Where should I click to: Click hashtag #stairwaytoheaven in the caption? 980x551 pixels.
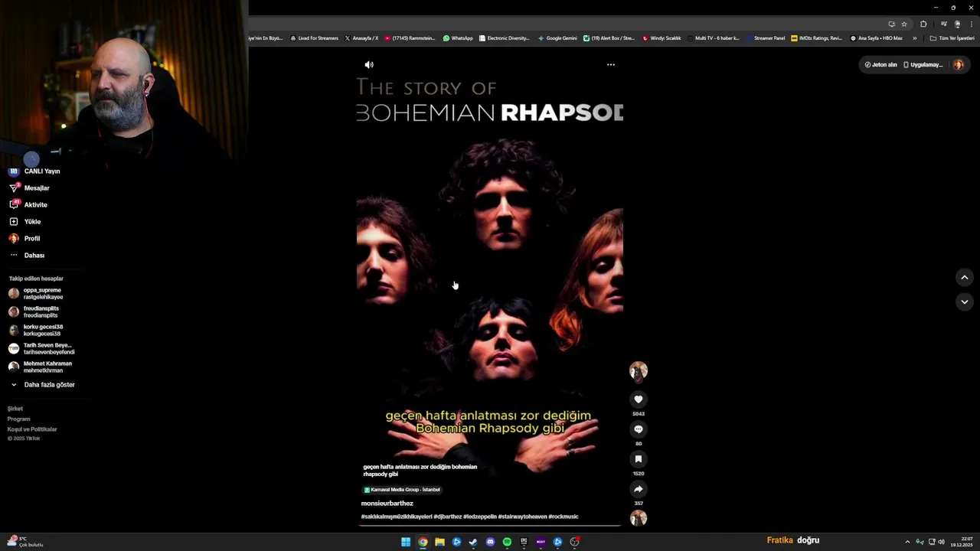point(522,517)
